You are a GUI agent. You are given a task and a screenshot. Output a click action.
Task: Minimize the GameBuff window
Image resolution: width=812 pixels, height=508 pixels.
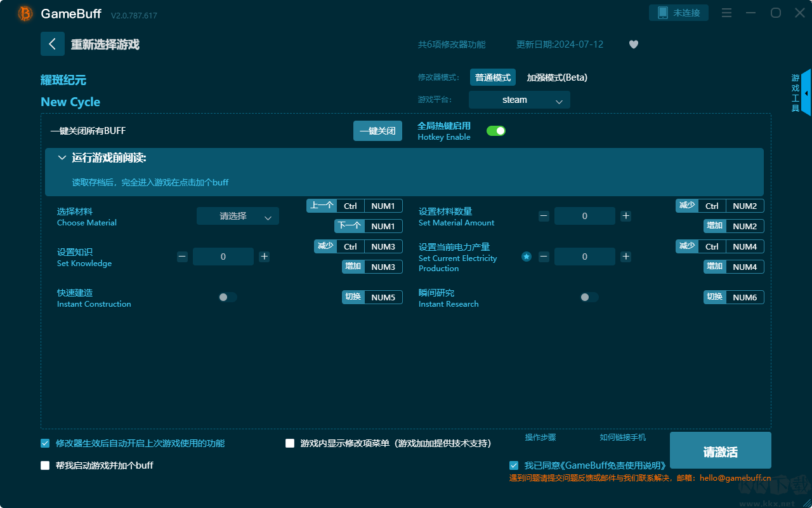(751, 13)
